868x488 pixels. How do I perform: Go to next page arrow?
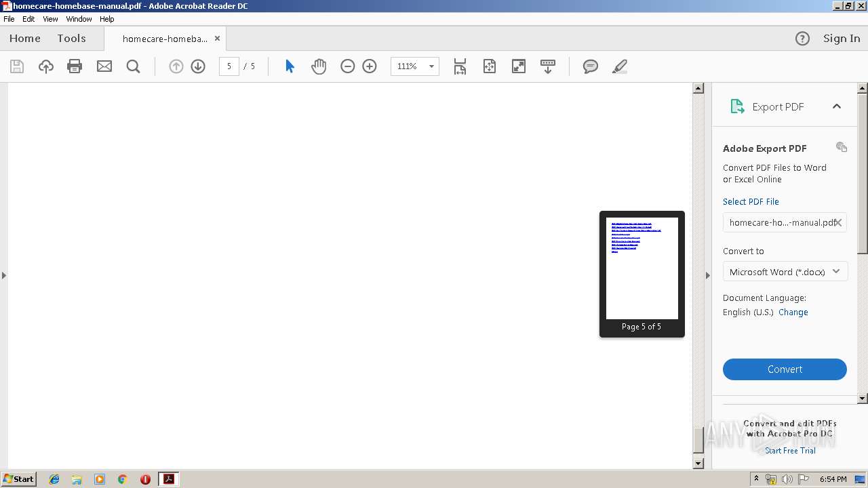[x=198, y=66]
